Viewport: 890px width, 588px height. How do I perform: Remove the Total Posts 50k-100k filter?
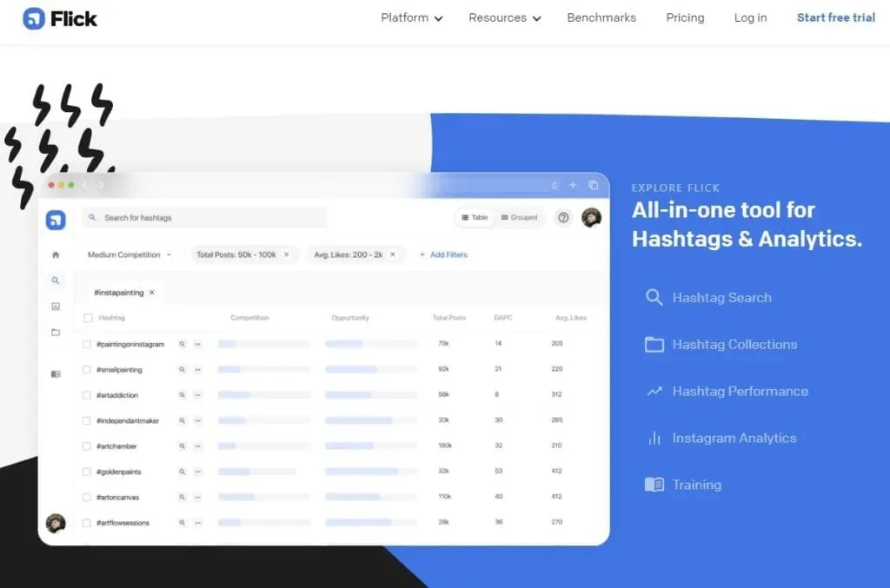coord(287,254)
